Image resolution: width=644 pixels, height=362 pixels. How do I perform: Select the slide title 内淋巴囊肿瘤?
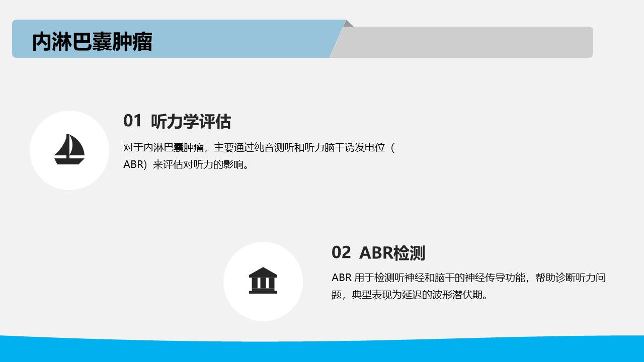pyautogui.click(x=92, y=42)
